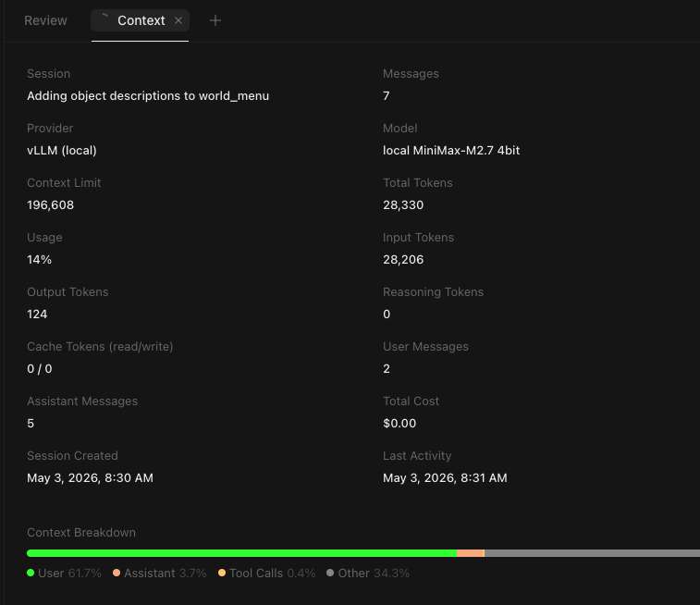Viewport: 700px width, 605px height.
Task: Select the Other 34.3% legend entry
Action: point(368,573)
